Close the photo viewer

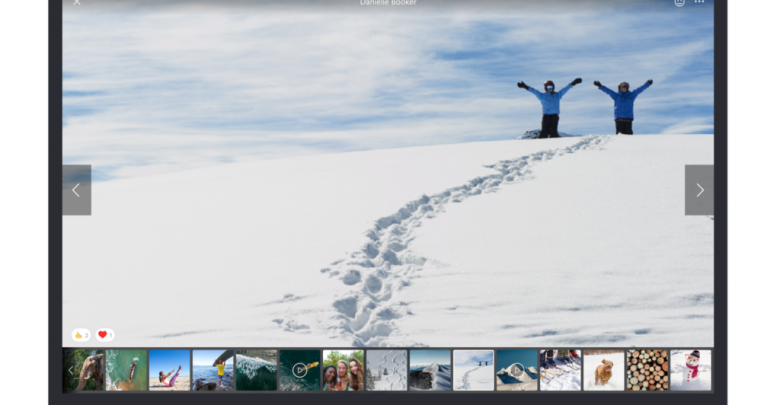pos(77,2)
